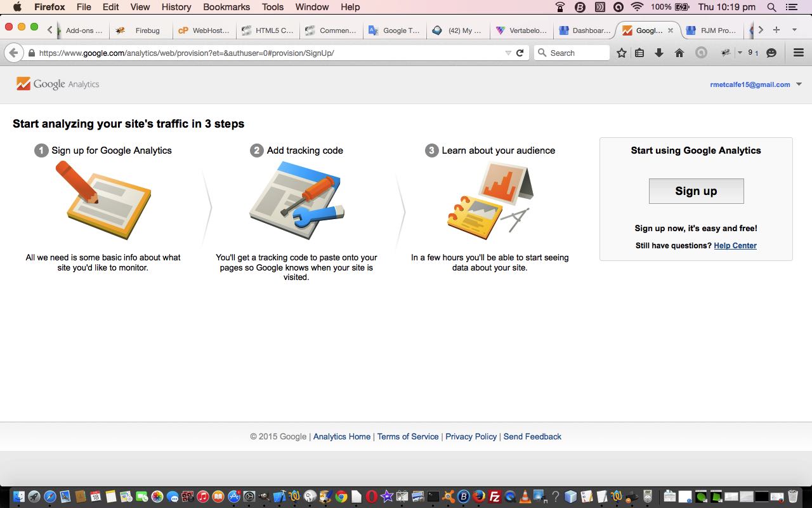This screenshot has height=508, width=812.
Task: Open the Firefox Hello chat smiley icon
Action: pos(771,53)
